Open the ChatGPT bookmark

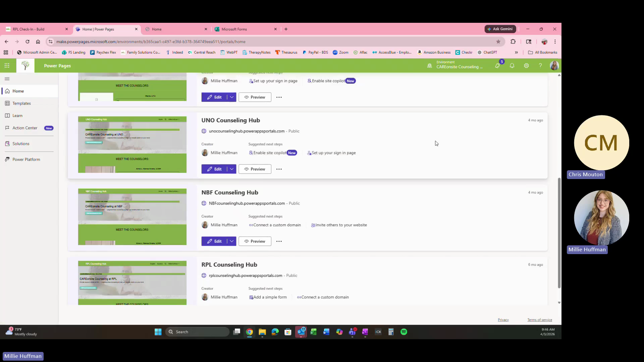pos(487,52)
